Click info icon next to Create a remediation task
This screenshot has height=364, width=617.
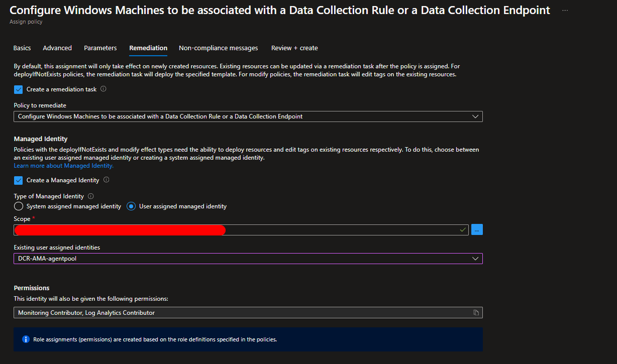(104, 89)
